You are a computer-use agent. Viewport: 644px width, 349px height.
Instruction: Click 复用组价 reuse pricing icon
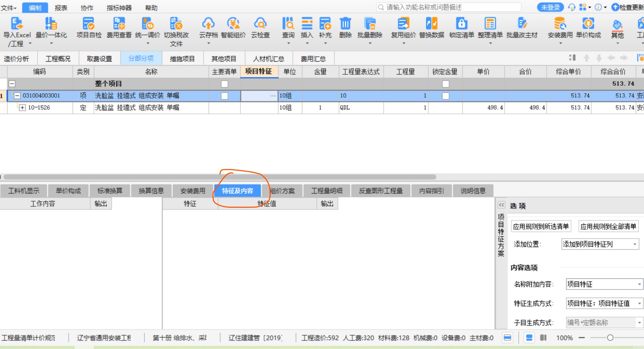pos(403,24)
